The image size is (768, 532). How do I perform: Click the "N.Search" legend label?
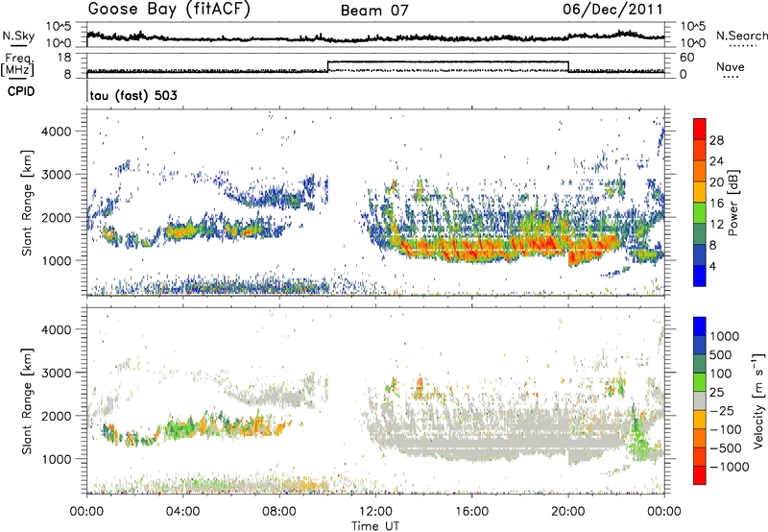[x=741, y=36]
